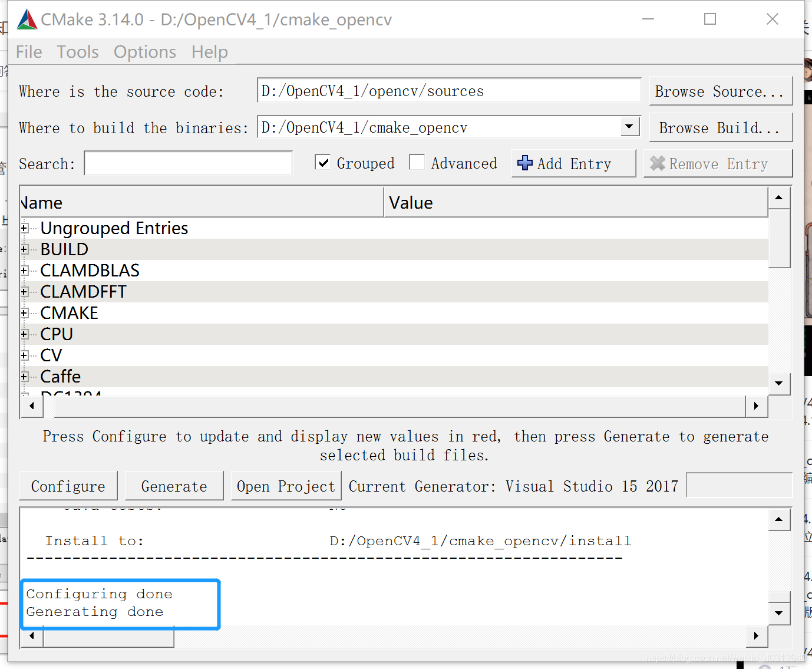
Task: Click the entries list vertical scrollbar thumb
Action: click(779, 238)
